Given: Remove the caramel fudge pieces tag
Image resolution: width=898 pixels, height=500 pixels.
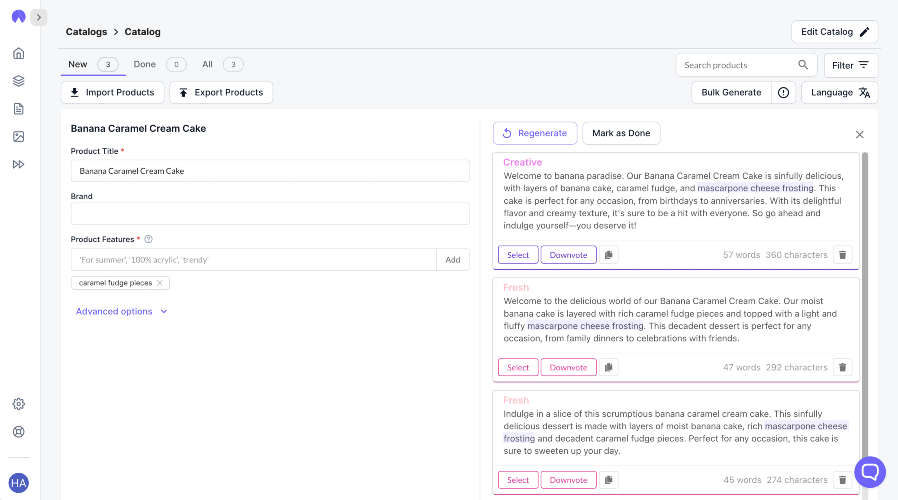Looking at the screenshot, I should tap(159, 283).
